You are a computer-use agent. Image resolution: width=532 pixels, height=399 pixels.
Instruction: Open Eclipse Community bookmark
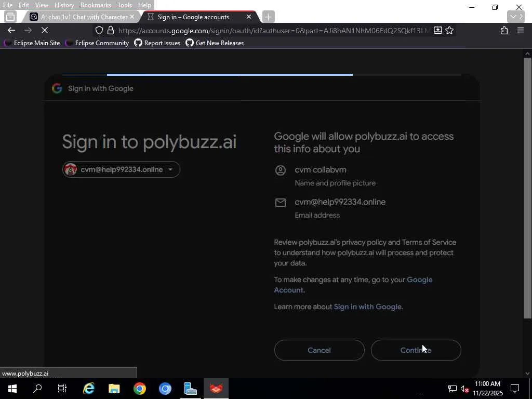[97, 43]
